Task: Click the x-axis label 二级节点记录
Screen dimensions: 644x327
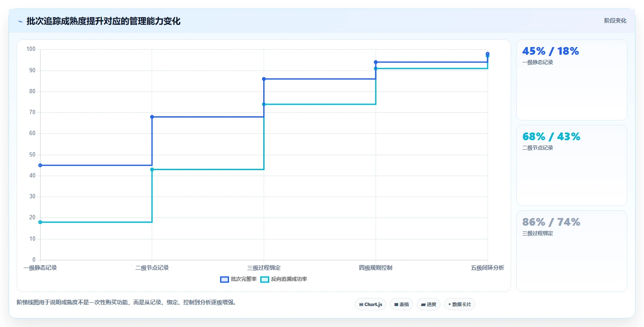Action: [x=152, y=268]
